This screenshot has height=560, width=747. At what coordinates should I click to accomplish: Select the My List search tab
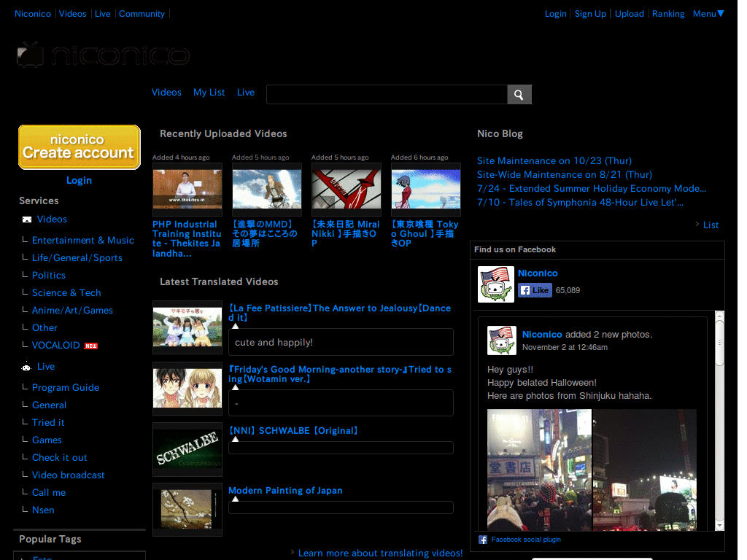[209, 93]
